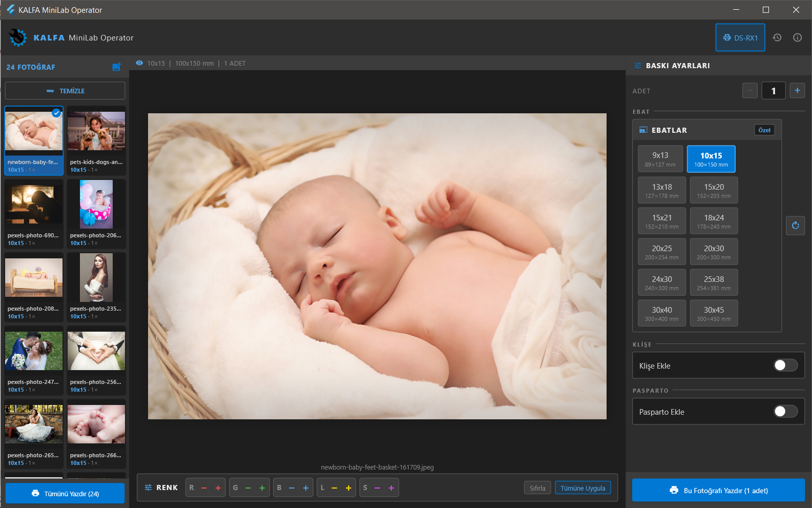Click Bu Fotoğrafı Yazdır button
This screenshot has width=812, height=508.
click(718, 490)
